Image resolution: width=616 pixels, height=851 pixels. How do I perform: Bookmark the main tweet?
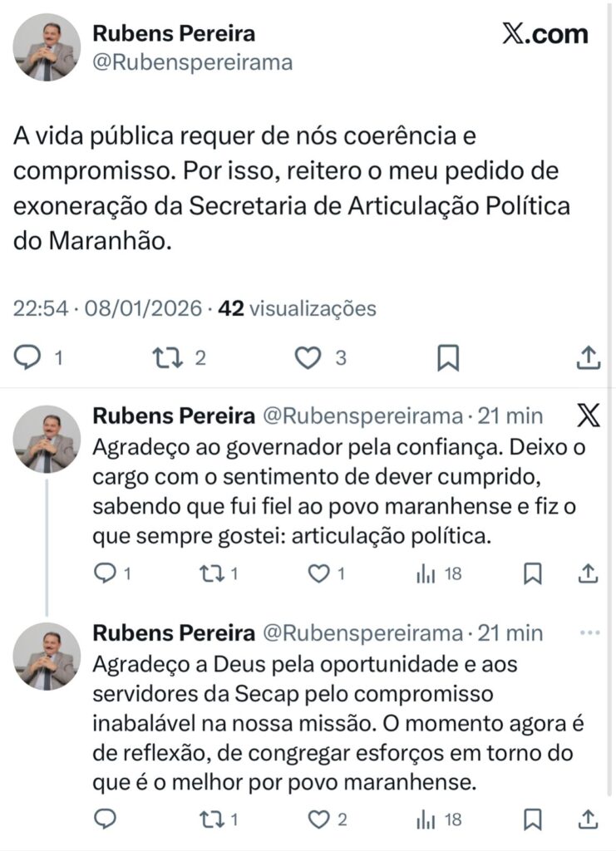coord(448,357)
